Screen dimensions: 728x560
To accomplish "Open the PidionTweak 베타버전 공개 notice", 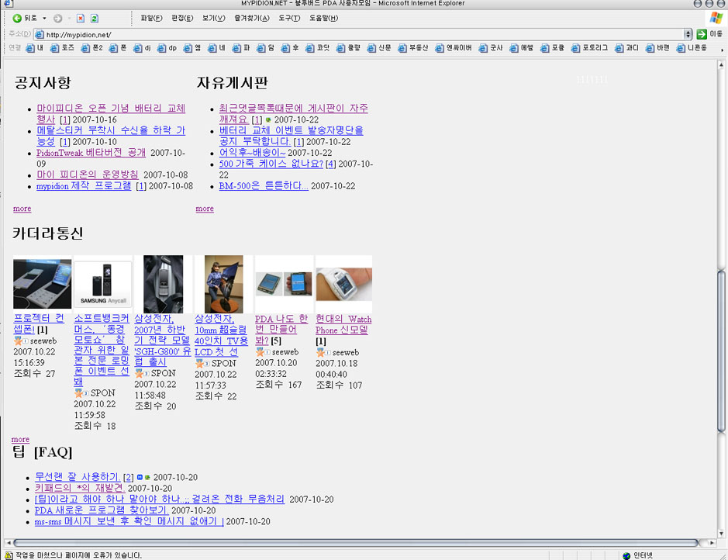I will tap(91, 153).
